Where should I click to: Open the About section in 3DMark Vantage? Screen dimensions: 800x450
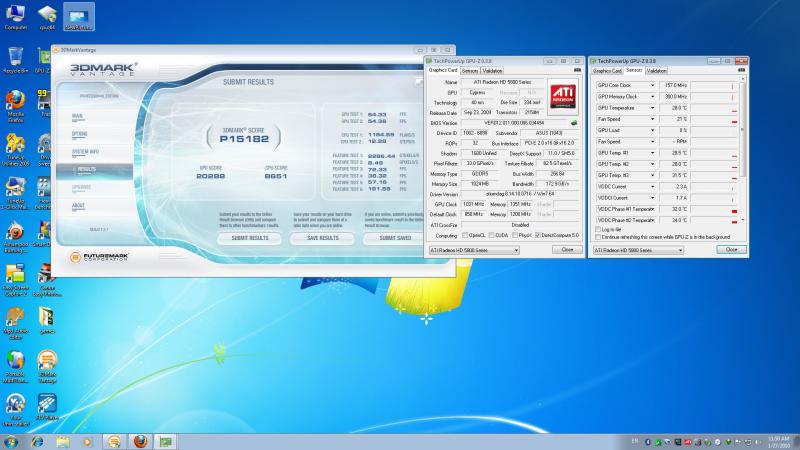(79, 206)
